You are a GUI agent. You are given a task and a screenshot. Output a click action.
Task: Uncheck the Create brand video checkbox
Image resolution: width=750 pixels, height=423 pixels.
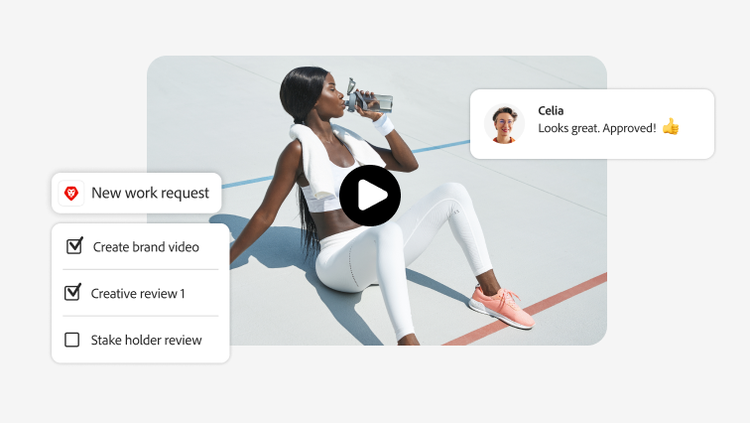point(73,246)
